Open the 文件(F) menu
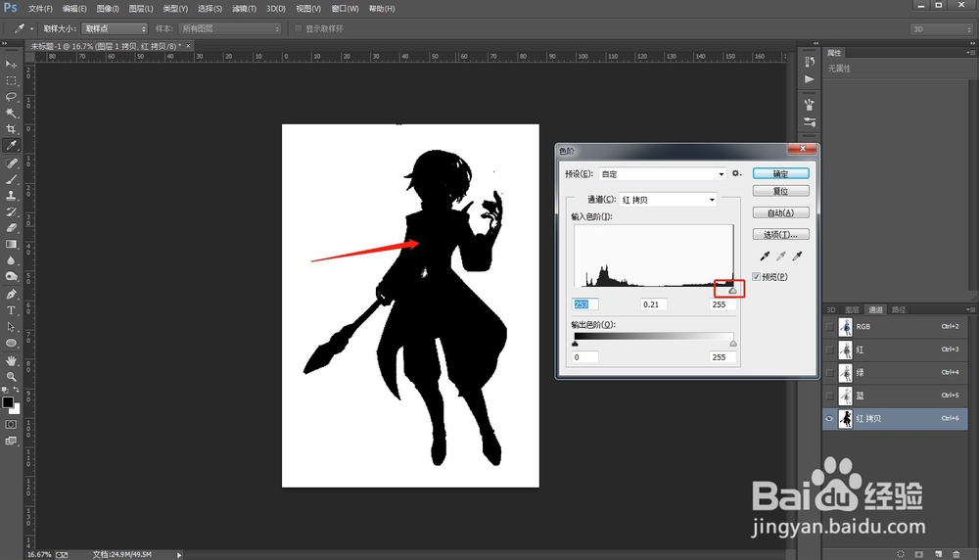 coord(40,9)
